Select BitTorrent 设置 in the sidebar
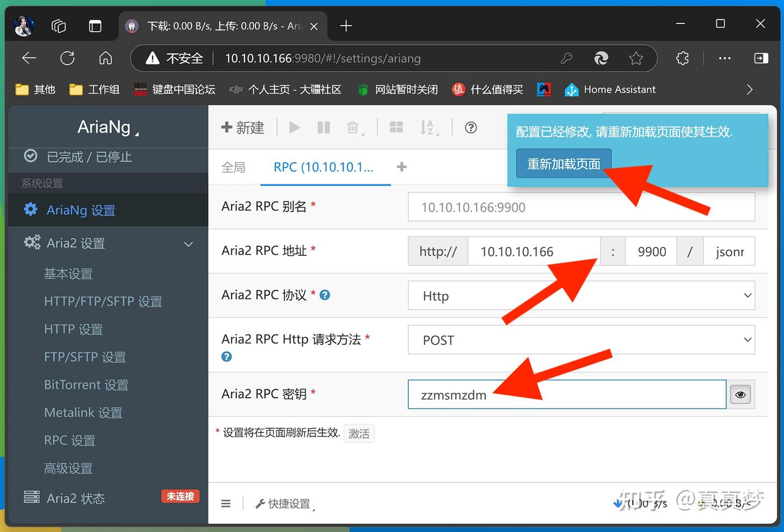 [86, 385]
